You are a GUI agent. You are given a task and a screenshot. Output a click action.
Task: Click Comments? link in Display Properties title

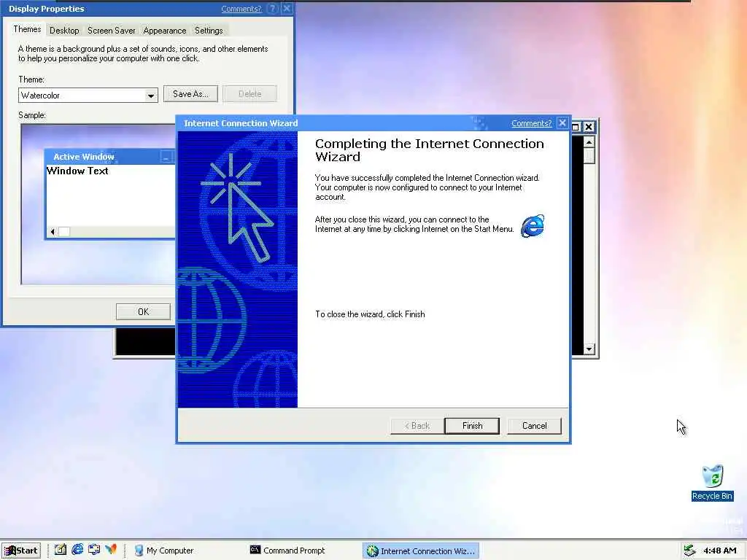pyautogui.click(x=241, y=9)
